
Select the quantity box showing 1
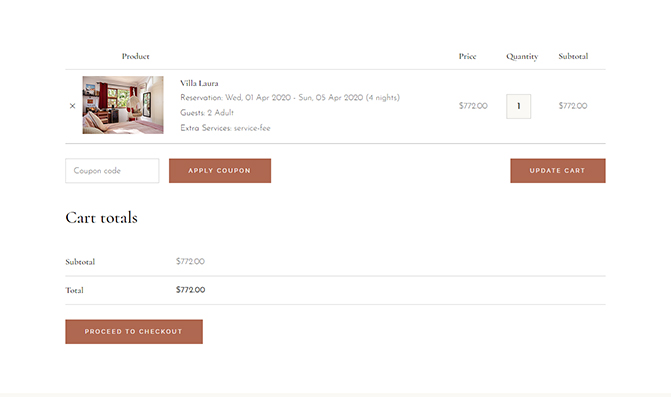pos(519,106)
